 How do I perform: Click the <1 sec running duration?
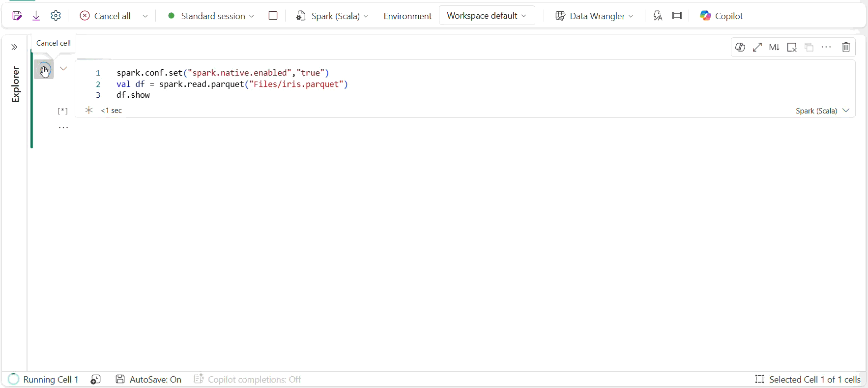[111, 111]
